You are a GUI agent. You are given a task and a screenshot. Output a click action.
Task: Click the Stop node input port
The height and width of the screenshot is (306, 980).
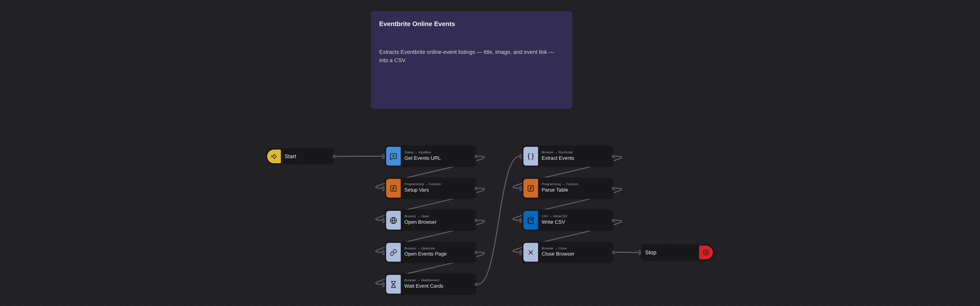pyautogui.click(x=639, y=252)
